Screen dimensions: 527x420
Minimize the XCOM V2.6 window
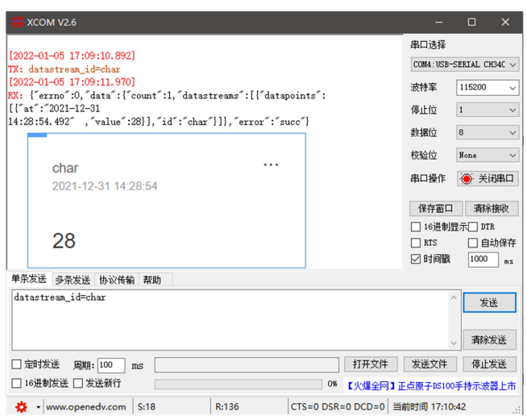click(438, 23)
